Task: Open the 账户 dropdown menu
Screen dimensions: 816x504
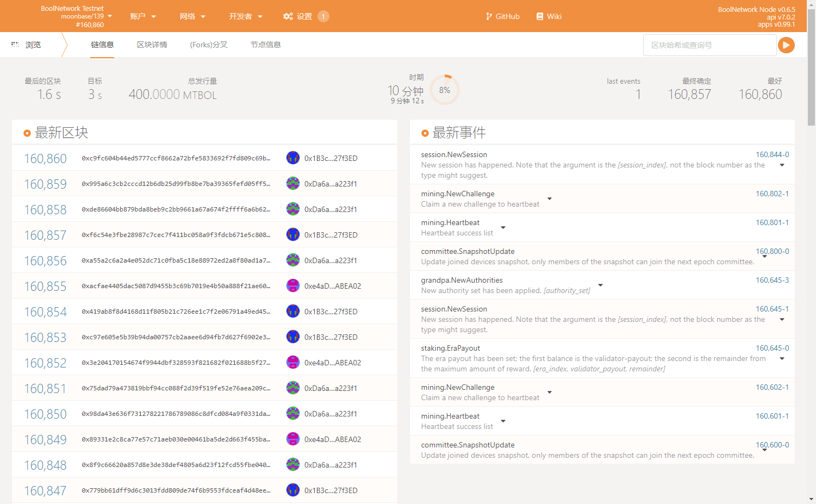Action: pos(143,16)
